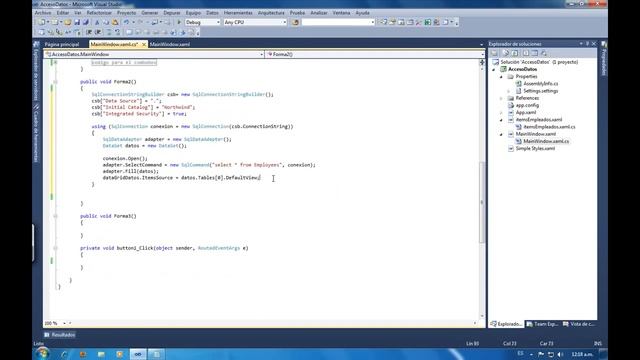Toggle auto-hide pin on Solution Explorer panel

click(x=588, y=44)
